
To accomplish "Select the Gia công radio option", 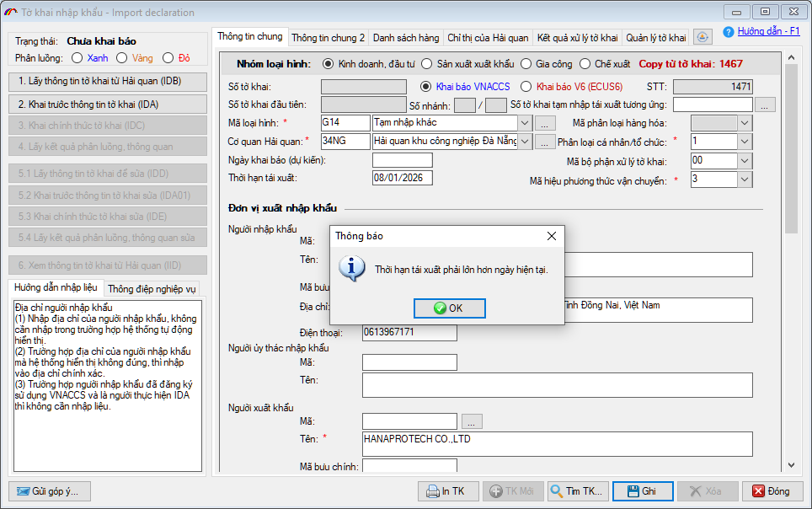I will pos(526,64).
